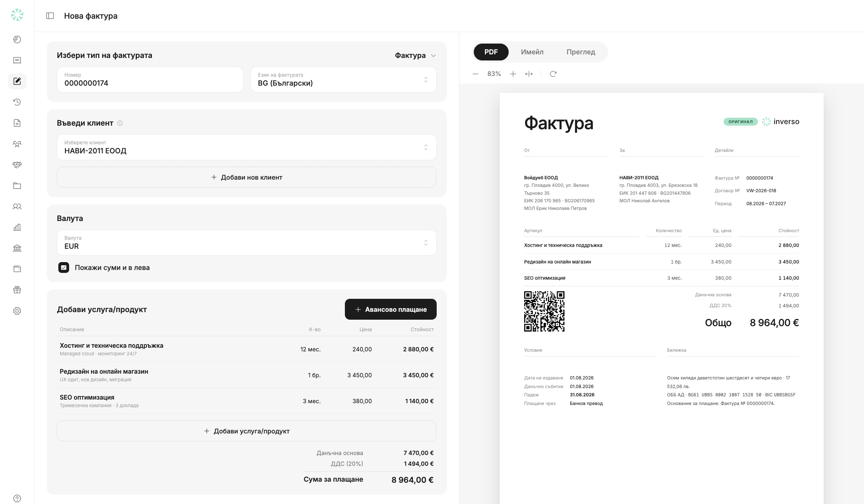This screenshot has height=504, width=864.
Task: Click the VW-2026-018 contract number in preview
Action: point(761,191)
